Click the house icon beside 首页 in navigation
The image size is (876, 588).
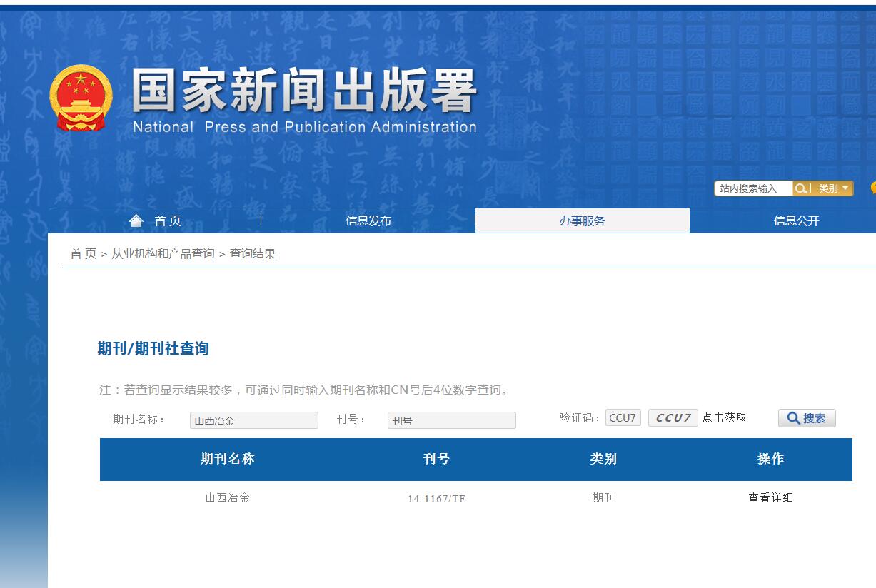click(136, 220)
